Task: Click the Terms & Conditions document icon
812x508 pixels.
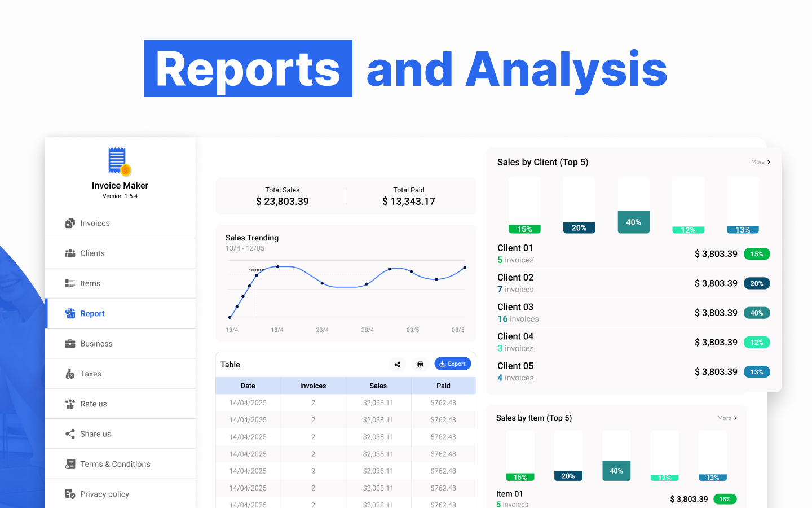Action: coord(70,464)
